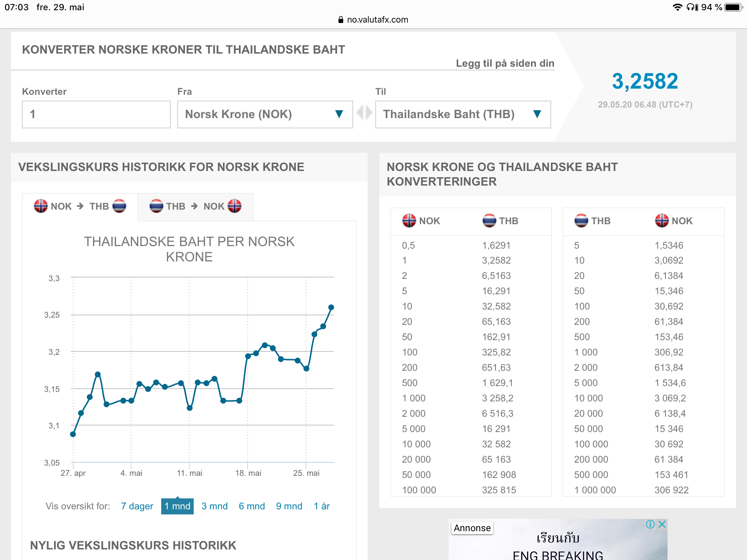Open the Thailandske Baht (THB) dropdown
The height and width of the screenshot is (560, 747).
(463, 114)
